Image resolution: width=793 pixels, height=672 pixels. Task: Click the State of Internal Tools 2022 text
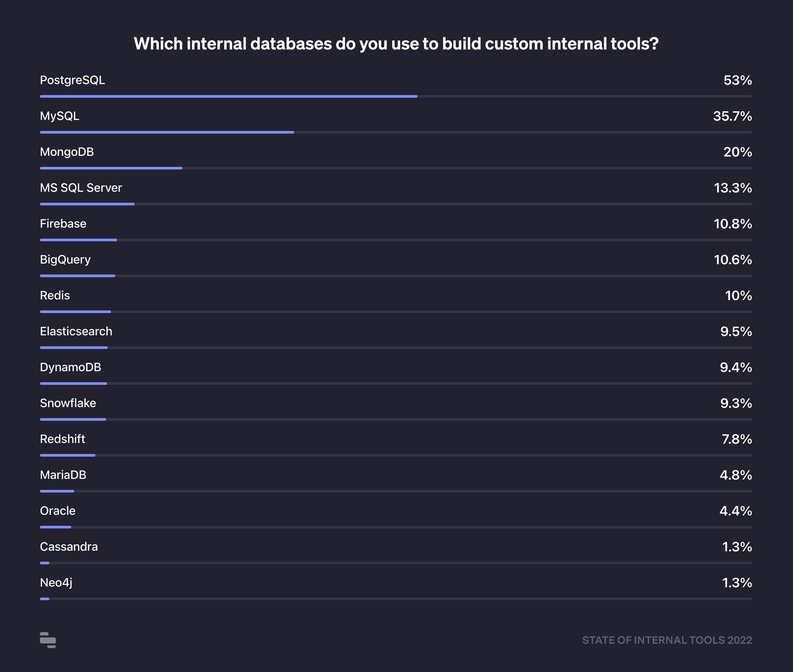click(x=667, y=640)
